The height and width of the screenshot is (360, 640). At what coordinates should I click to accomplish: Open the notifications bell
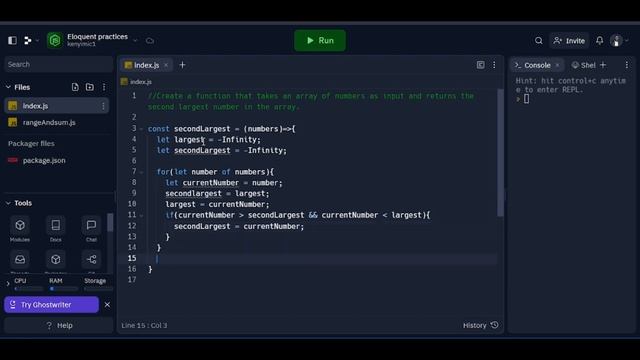(x=599, y=40)
